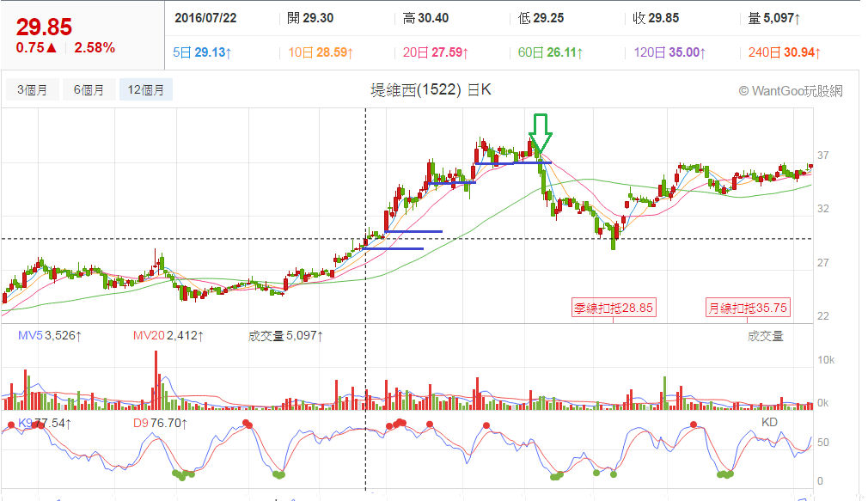Click the 成交量 5,097 value label
The image size is (868, 501).
point(285,335)
